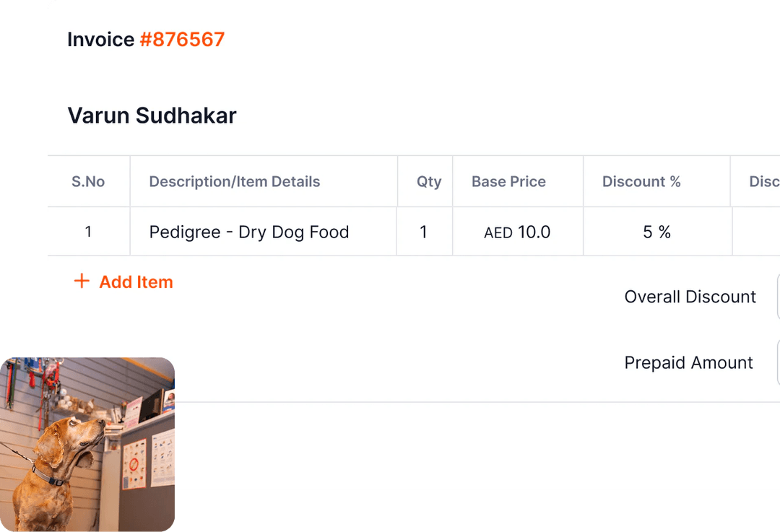
Task: Click the 5 % discount field
Action: (x=657, y=231)
